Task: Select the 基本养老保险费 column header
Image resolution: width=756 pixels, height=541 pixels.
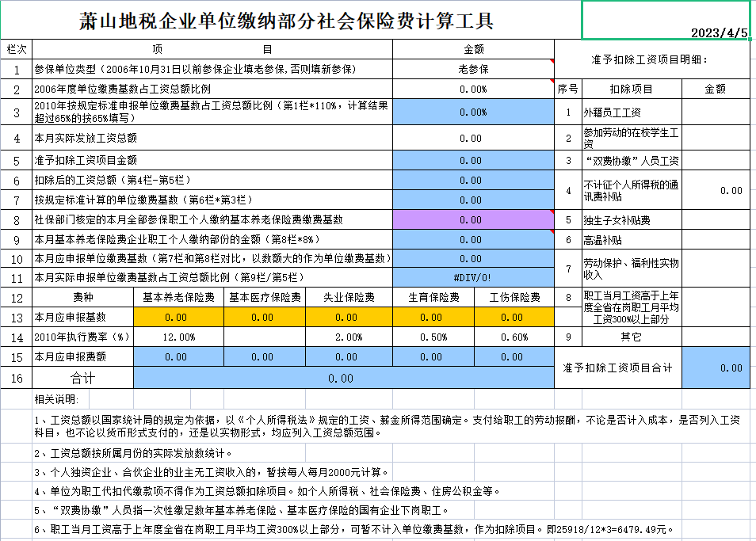Action: click(179, 297)
